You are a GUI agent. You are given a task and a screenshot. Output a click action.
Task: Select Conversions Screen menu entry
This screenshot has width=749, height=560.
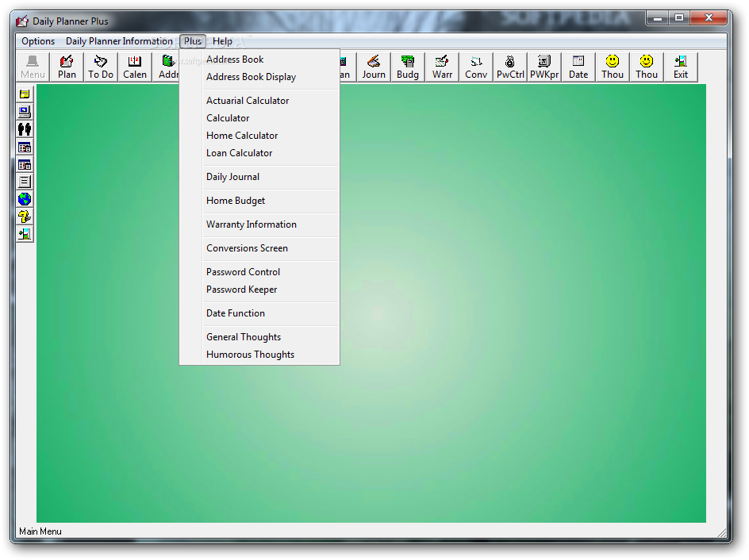click(x=259, y=248)
